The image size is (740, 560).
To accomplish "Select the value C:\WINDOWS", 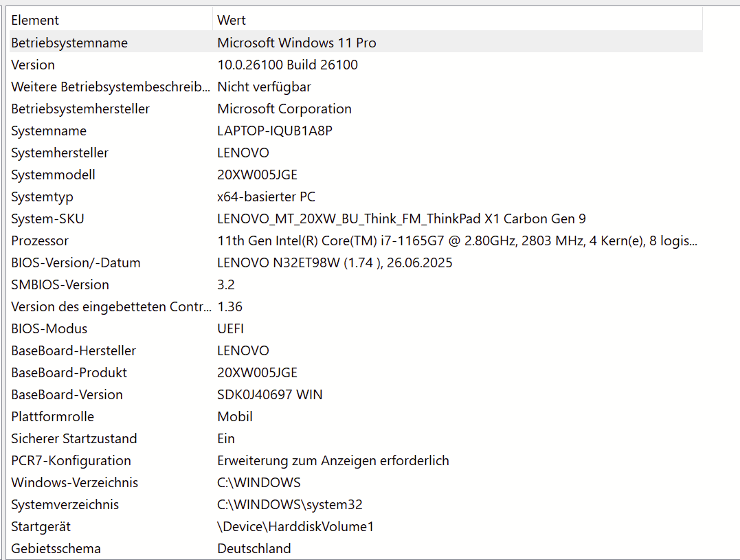I will click(x=258, y=483).
